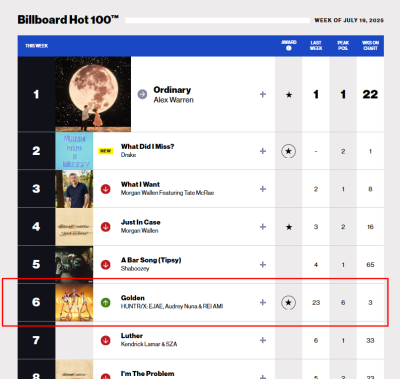This screenshot has height=379, width=400.
Task: Select the Wks On Chart column header
Action: click(x=370, y=45)
